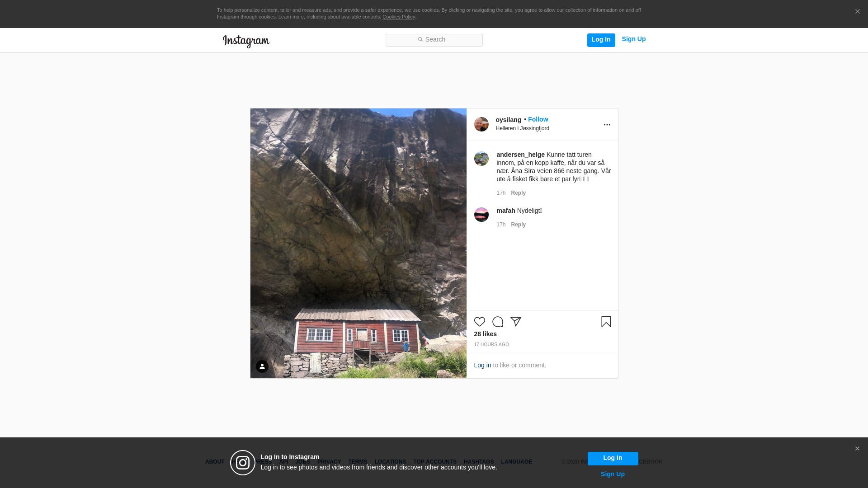The height and width of the screenshot is (488, 868).
Task: Click bottom banner Log In button
Action: [613, 459]
